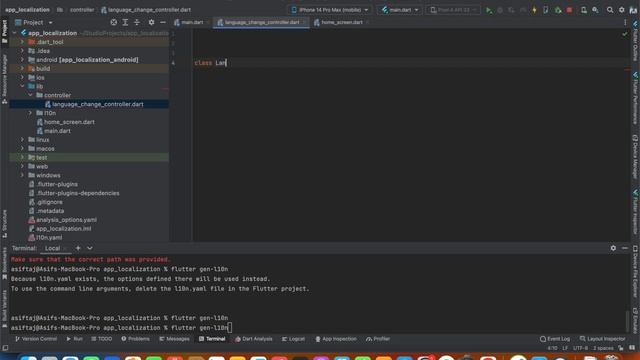This screenshot has width=640, height=360.
Task: Expand the build folder
Action: click(x=22, y=69)
